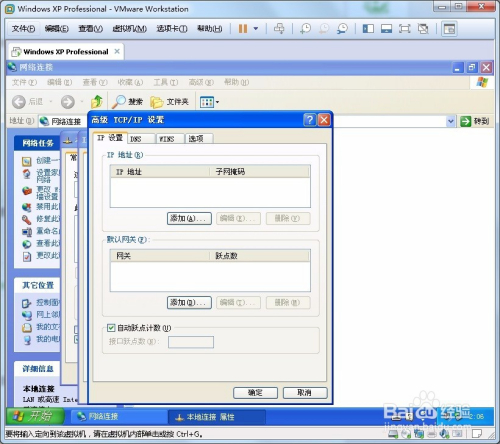Expand the address bar dropdown arrow
Viewport: 500px width, 444px height.
pyautogui.click(x=451, y=121)
